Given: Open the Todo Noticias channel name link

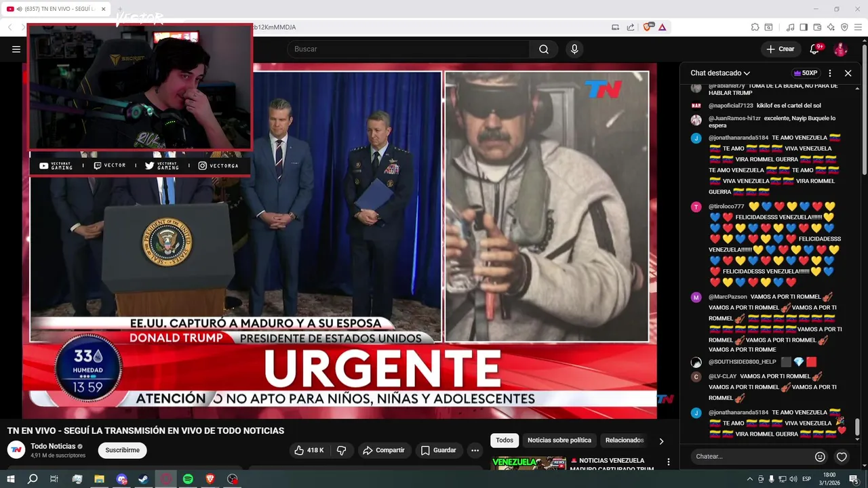Looking at the screenshot, I should (x=53, y=446).
